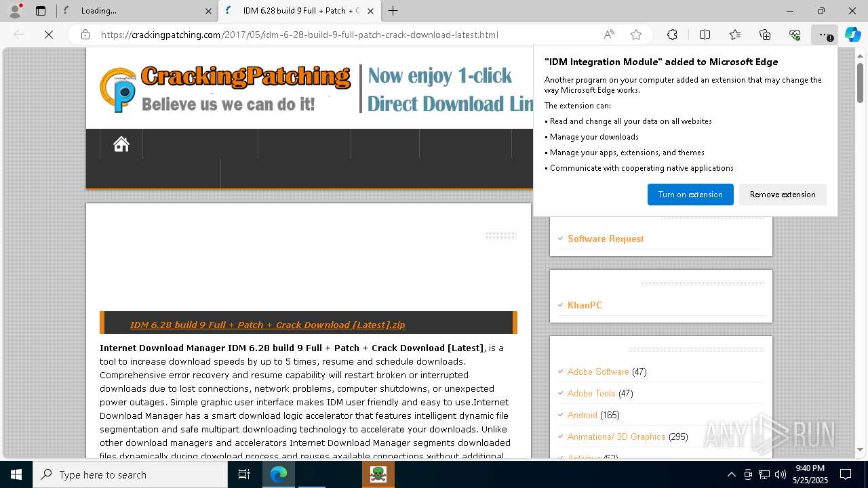868x488 pixels.
Task: Open Browser essentials heart icon
Action: point(795,35)
